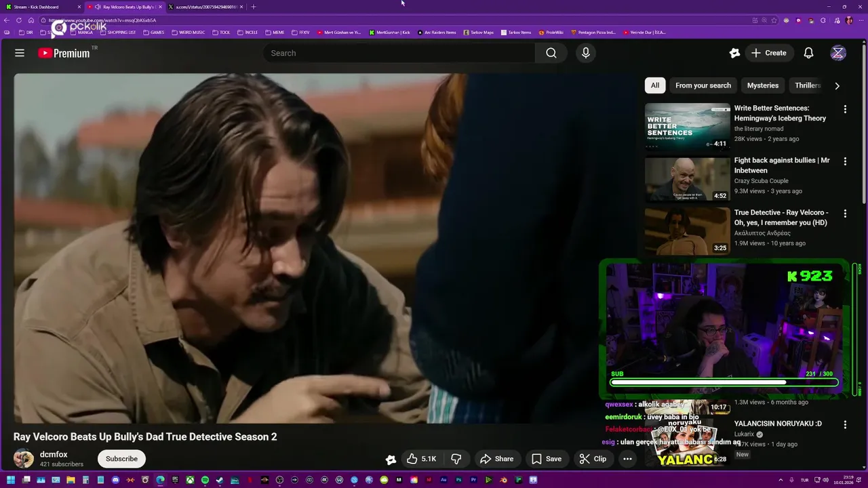The width and height of the screenshot is (868, 488).
Task: Go back with the browser back arrow
Action: pos(7,20)
